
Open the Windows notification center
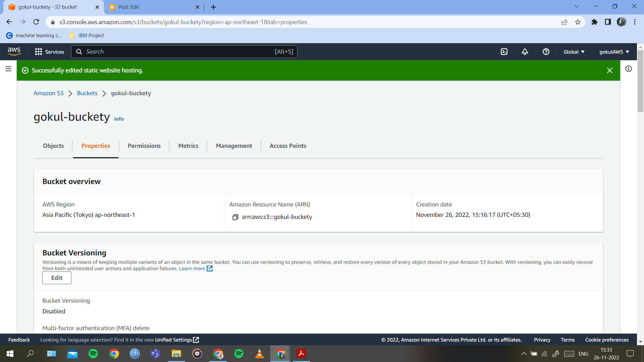630,354
